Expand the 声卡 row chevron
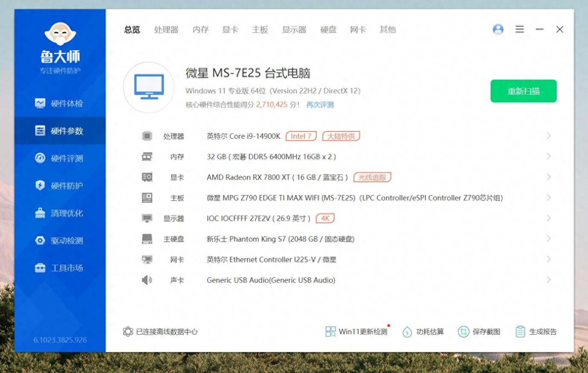The width and height of the screenshot is (588, 373). [x=548, y=280]
